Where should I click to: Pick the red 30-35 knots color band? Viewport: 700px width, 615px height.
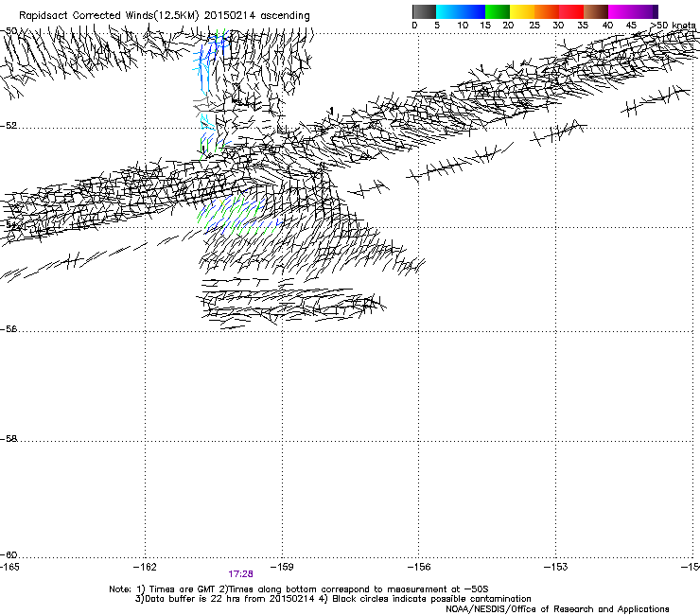[571, 11]
